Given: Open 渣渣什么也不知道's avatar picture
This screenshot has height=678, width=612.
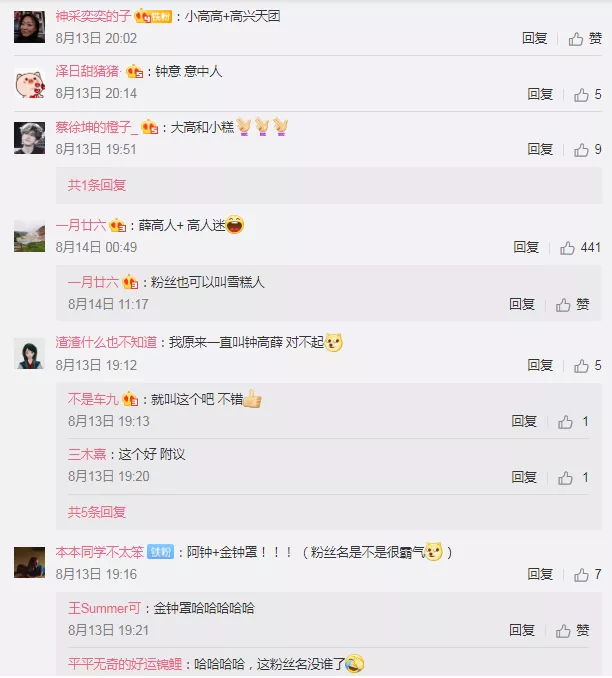Looking at the screenshot, I should pyautogui.click(x=29, y=354).
